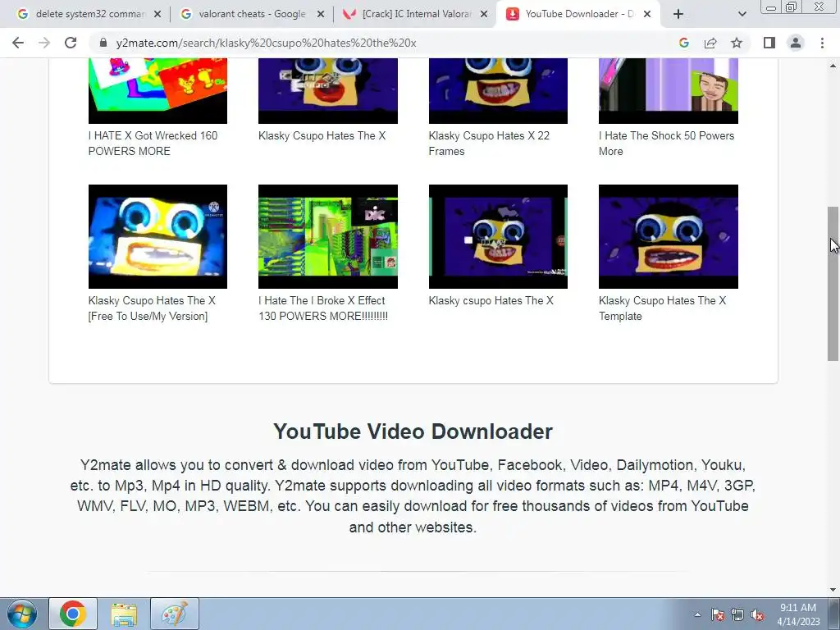Open lowercase Klasky csupo Hates The X thumbnail
The height and width of the screenshot is (630, 840).
tap(498, 236)
